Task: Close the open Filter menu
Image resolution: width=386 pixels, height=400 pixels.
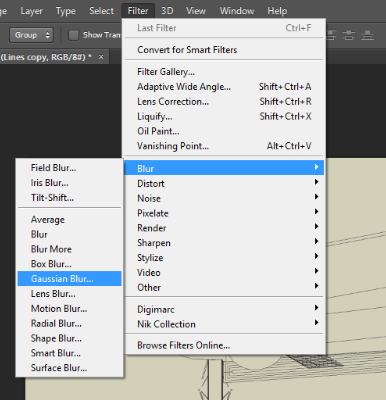Action: (138, 11)
